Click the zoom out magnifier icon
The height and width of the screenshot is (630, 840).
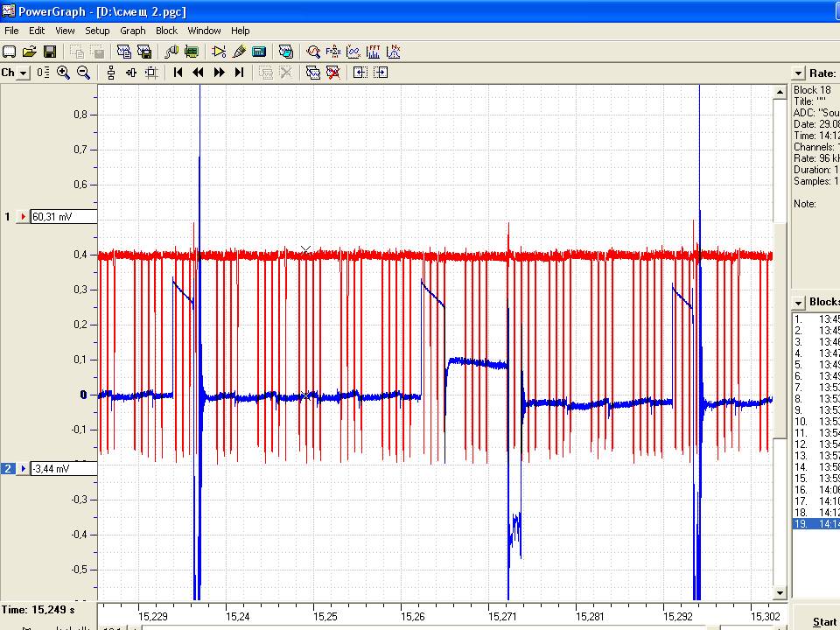tap(84, 73)
